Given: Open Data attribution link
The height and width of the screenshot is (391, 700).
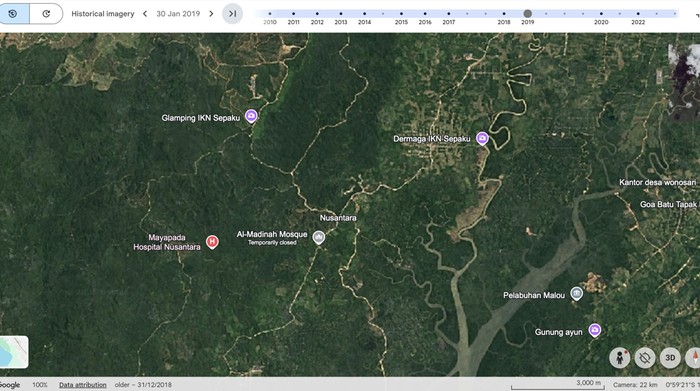Looking at the screenshot, I should tap(83, 385).
